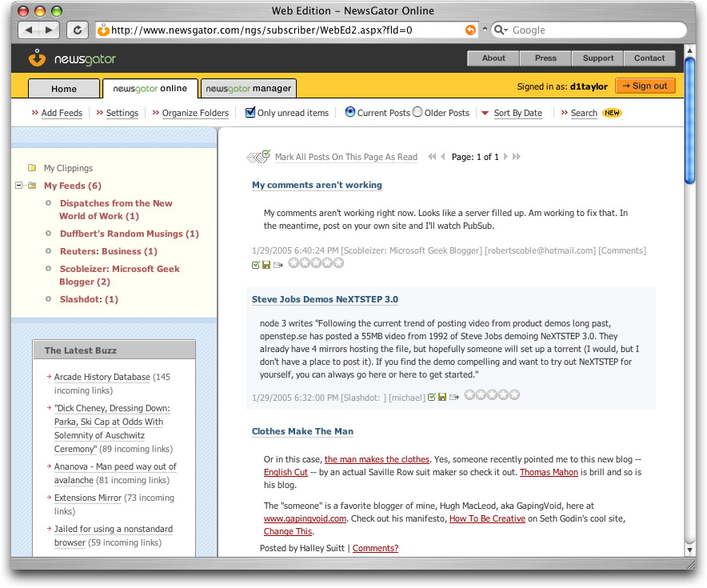This screenshot has height=588, width=707.
Task: Open the Add Feeds link
Action: pyautogui.click(x=62, y=113)
